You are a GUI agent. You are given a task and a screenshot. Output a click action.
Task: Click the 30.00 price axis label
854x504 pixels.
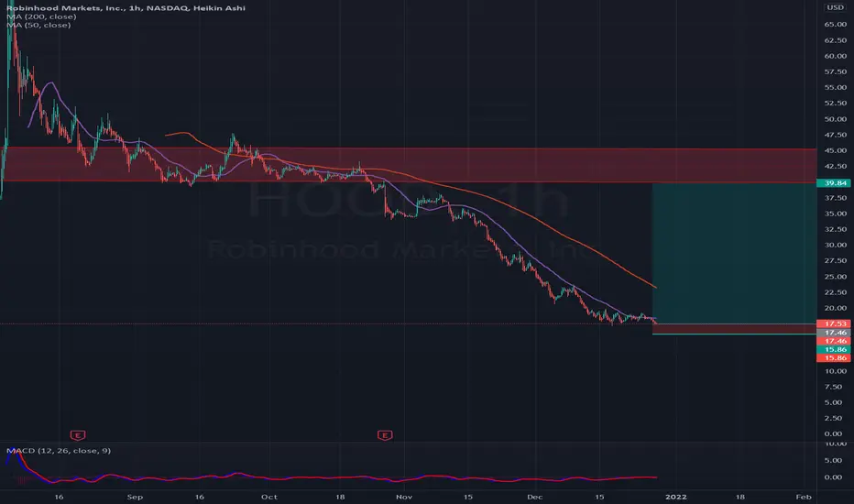tap(835, 246)
